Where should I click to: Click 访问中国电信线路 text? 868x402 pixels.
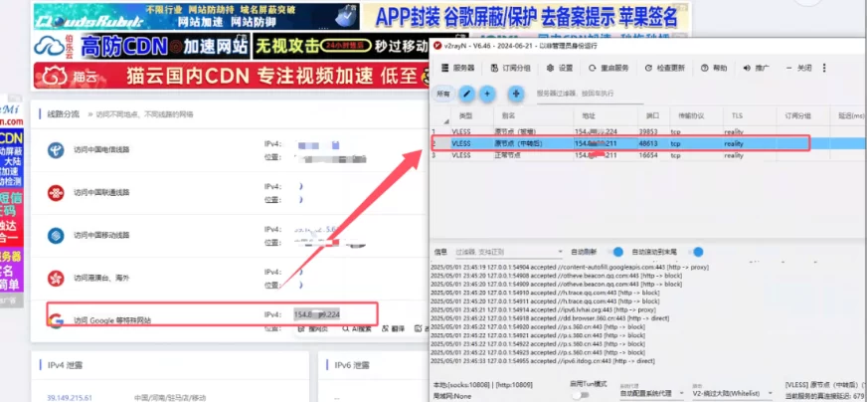(x=101, y=150)
